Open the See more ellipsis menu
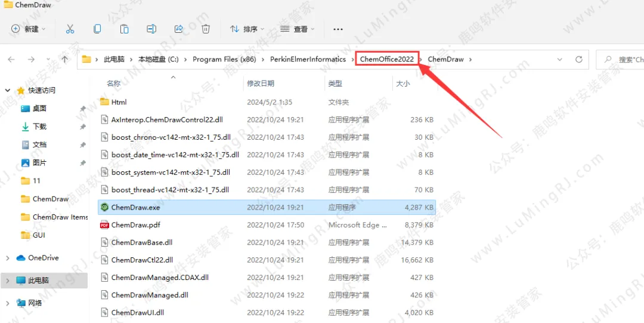This screenshot has height=323, width=644. pyautogui.click(x=338, y=29)
